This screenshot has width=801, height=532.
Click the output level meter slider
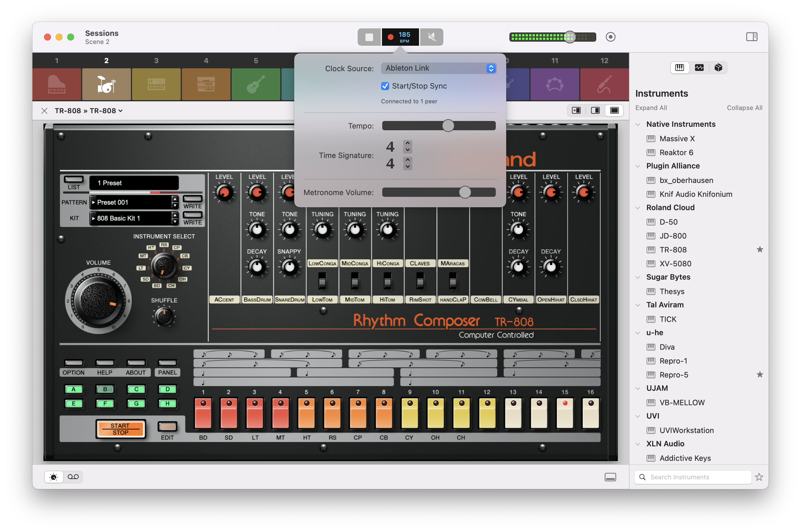pyautogui.click(x=553, y=37)
